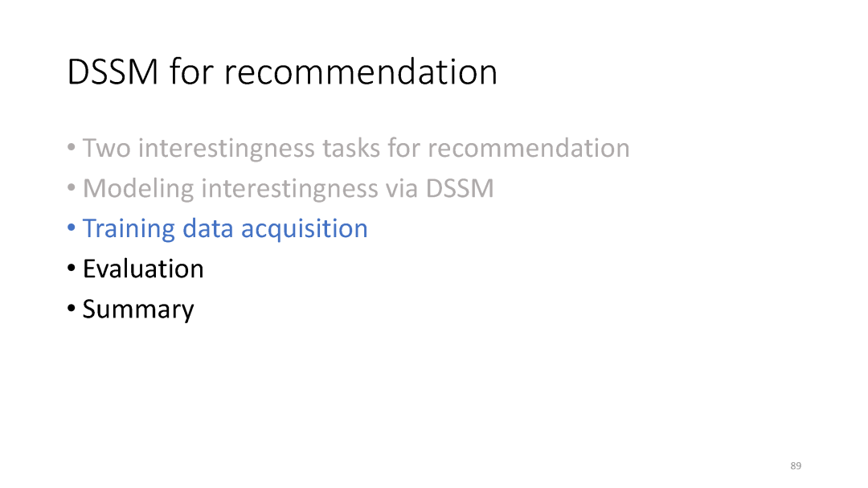Click the blue word acquisition
Image resolution: width=868 pixels, height=488 pixels.
[x=304, y=230]
